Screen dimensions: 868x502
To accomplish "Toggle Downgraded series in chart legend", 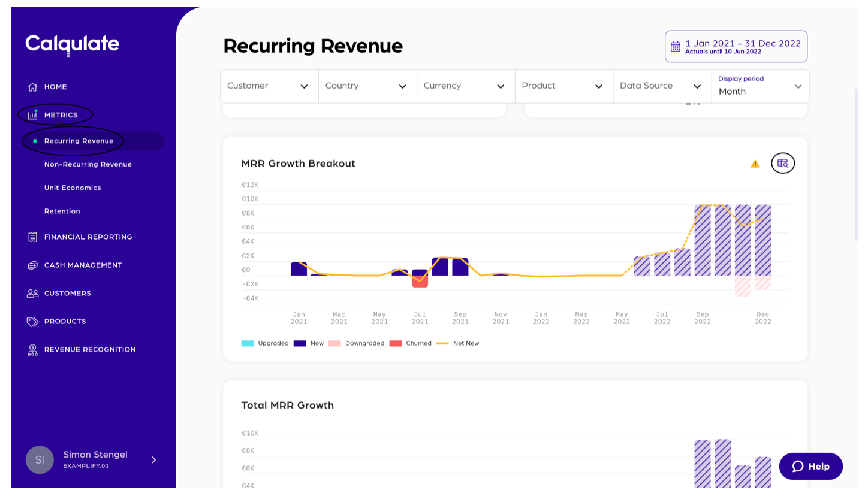I will tap(357, 343).
